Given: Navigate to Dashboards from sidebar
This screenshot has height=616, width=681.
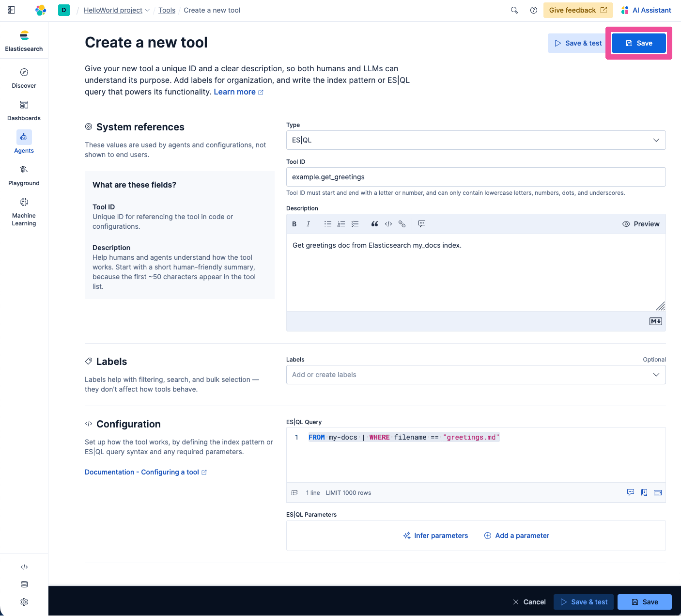Looking at the screenshot, I should pos(24,110).
